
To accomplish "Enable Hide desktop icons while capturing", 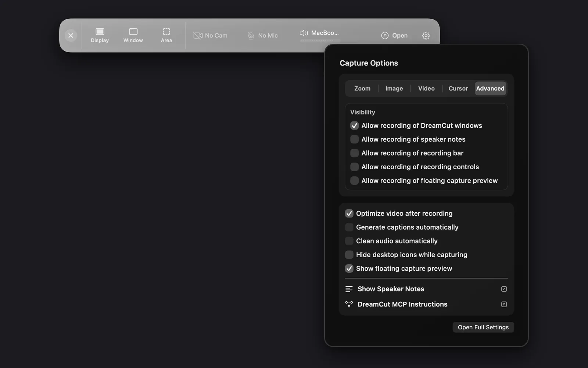I will tap(349, 255).
